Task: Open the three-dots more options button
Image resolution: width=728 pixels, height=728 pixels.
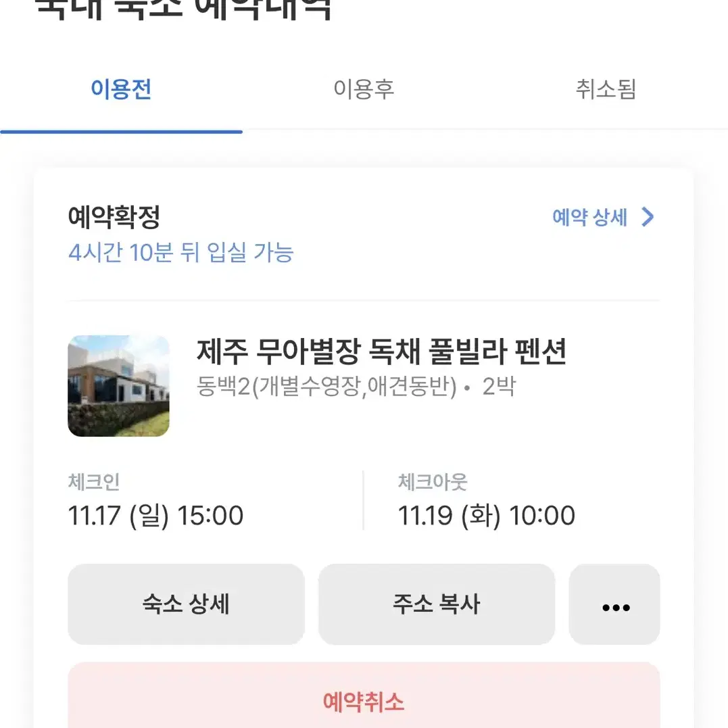Action: tap(614, 604)
